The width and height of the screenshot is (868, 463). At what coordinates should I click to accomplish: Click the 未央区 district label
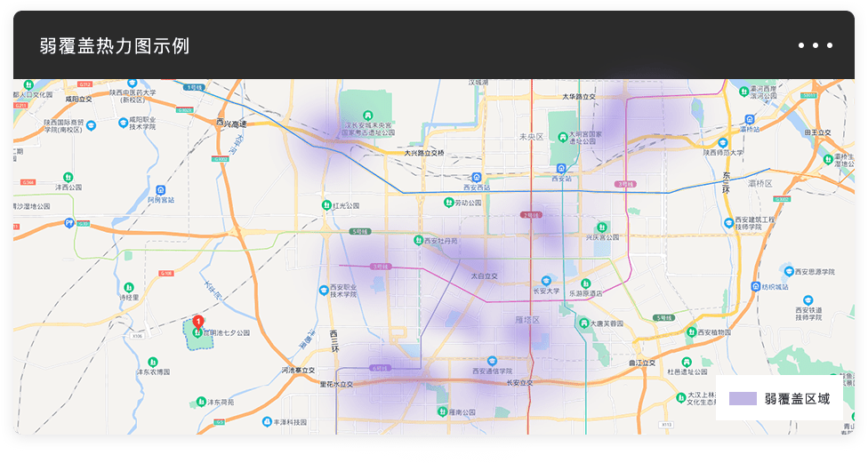tap(532, 137)
